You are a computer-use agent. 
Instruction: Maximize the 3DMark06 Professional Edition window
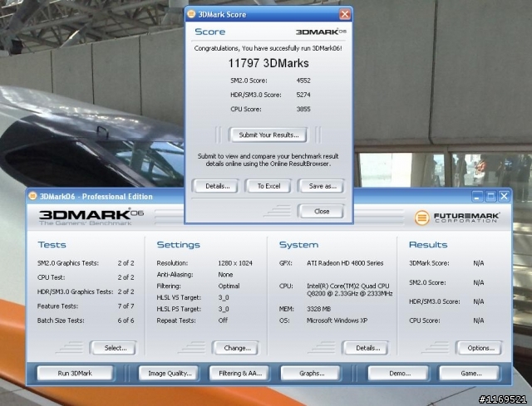(490, 196)
